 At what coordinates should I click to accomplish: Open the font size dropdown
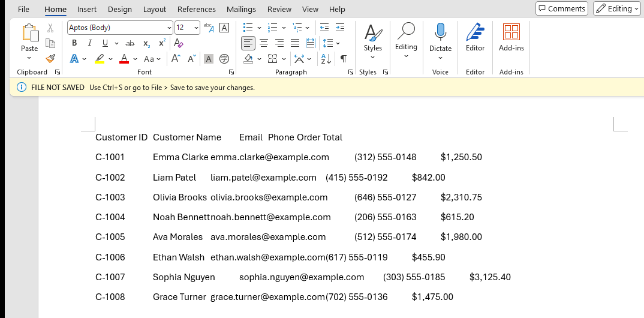click(x=196, y=28)
